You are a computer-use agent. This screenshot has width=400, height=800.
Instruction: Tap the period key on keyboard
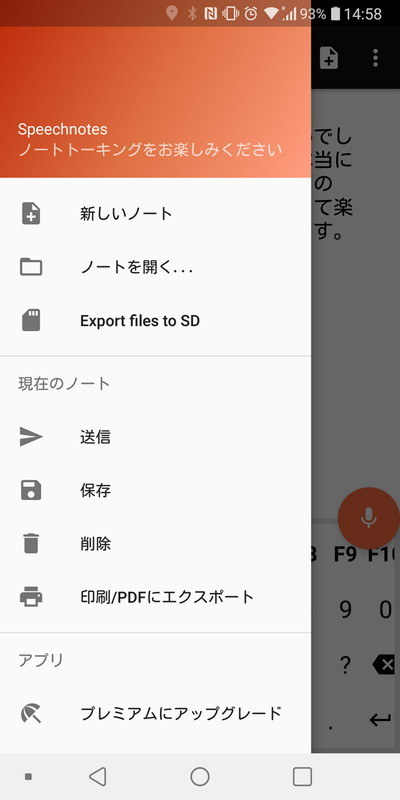[331, 726]
